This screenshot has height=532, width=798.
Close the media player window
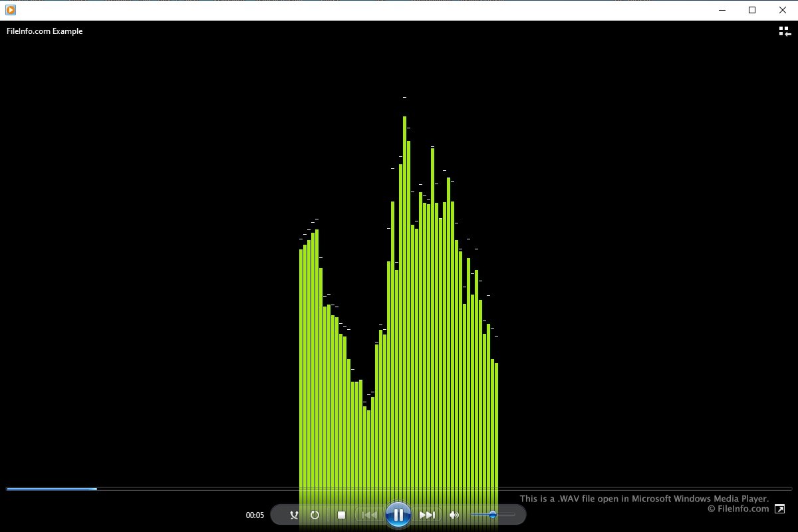pyautogui.click(x=783, y=10)
